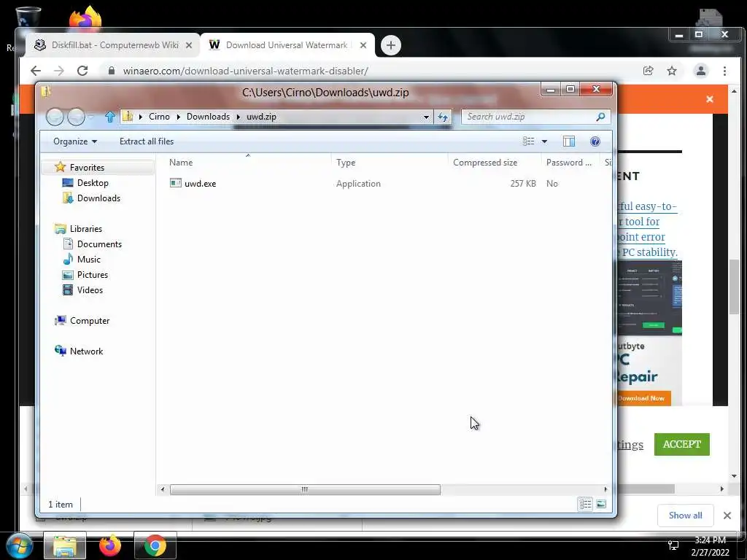Screen dimensions: 747x560
Task: Click the search magnifier icon in Explorer
Action: tap(600, 117)
